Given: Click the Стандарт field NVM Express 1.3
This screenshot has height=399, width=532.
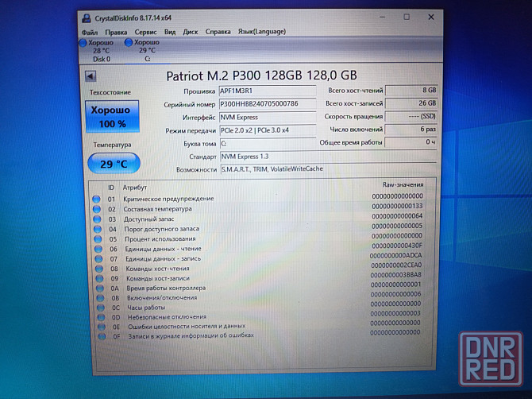Looking at the screenshot, I should point(329,157).
